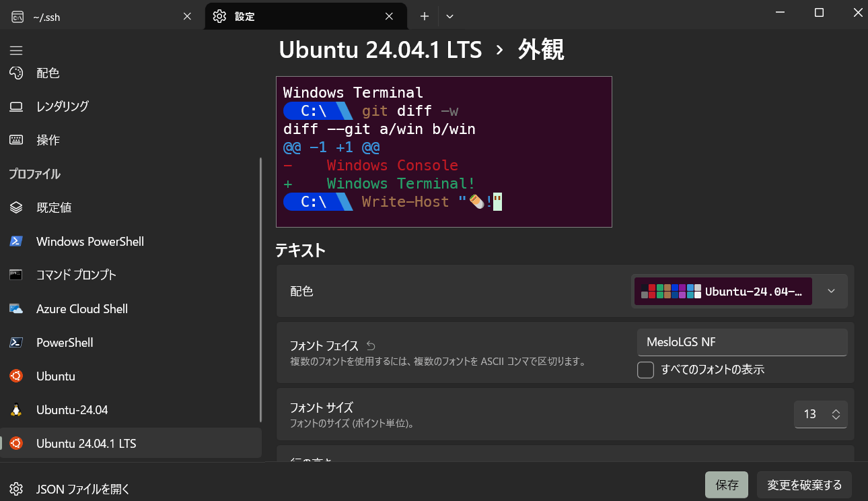Click the Windows PowerShell profile icon
Screen dimensions: 868x501
click(x=16, y=241)
